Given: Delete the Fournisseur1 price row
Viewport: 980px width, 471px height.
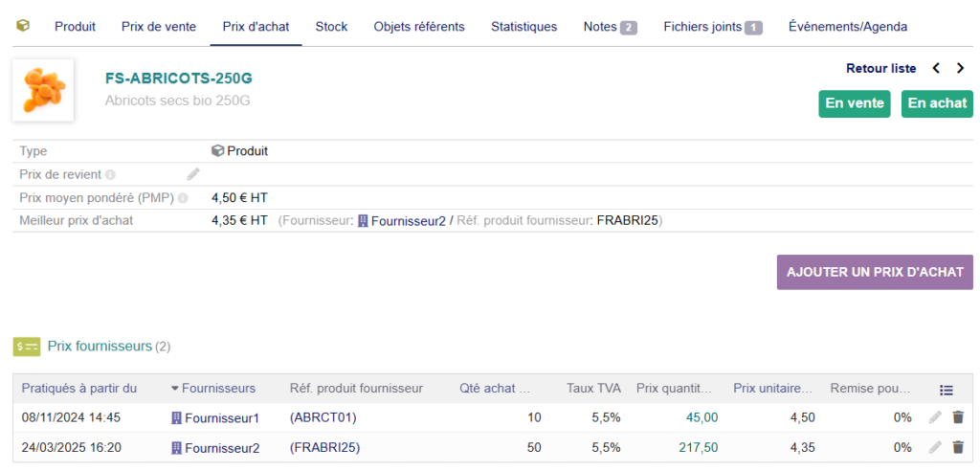Looking at the screenshot, I should point(958,417).
